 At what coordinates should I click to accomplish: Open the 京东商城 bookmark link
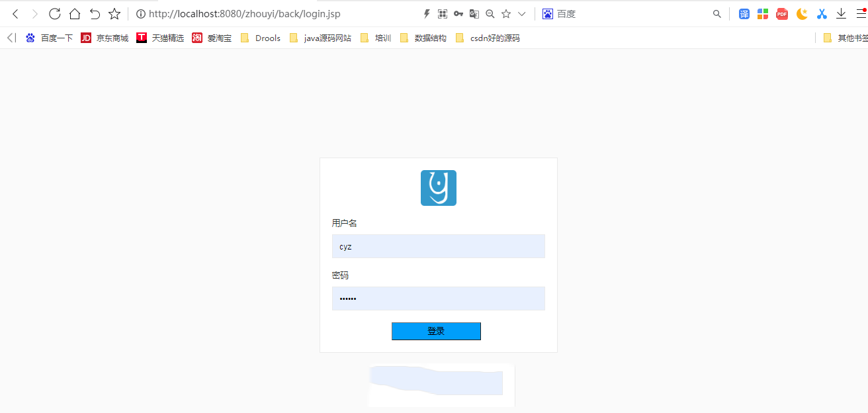coord(105,38)
